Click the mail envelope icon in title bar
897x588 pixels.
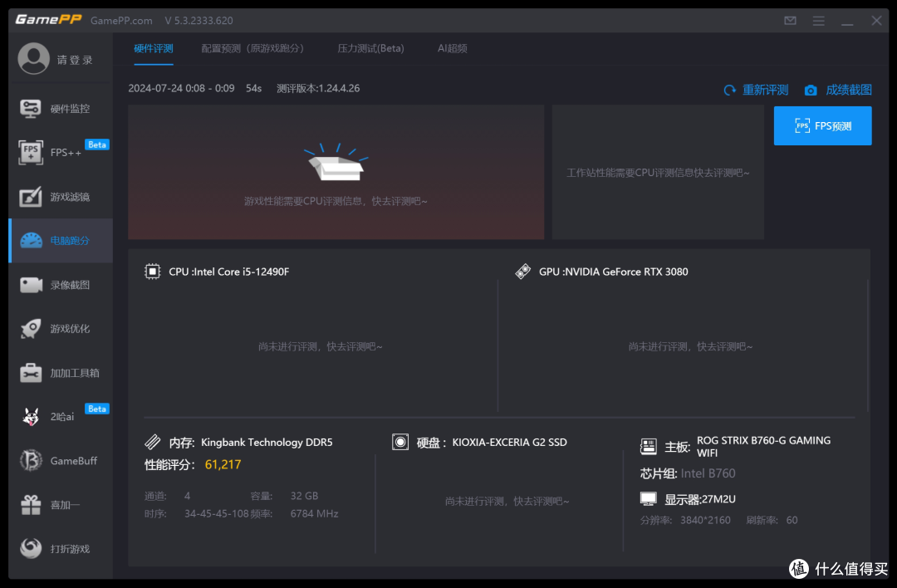tap(790, 21)
